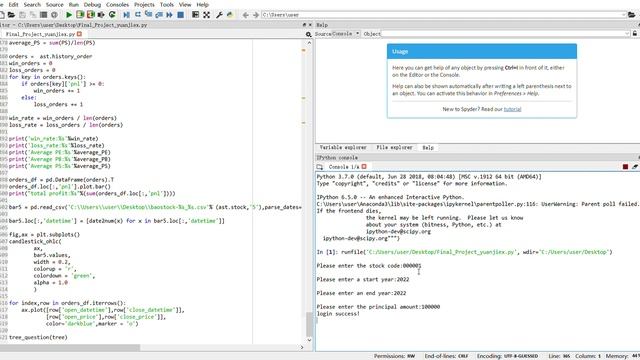Stop debugging square icon

pos(180,15)
